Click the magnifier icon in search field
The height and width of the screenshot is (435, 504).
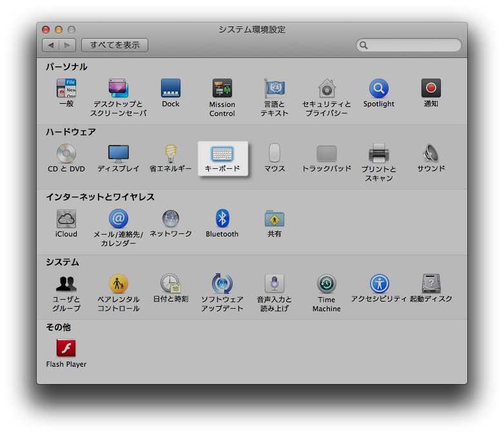[x=363, y=45]
